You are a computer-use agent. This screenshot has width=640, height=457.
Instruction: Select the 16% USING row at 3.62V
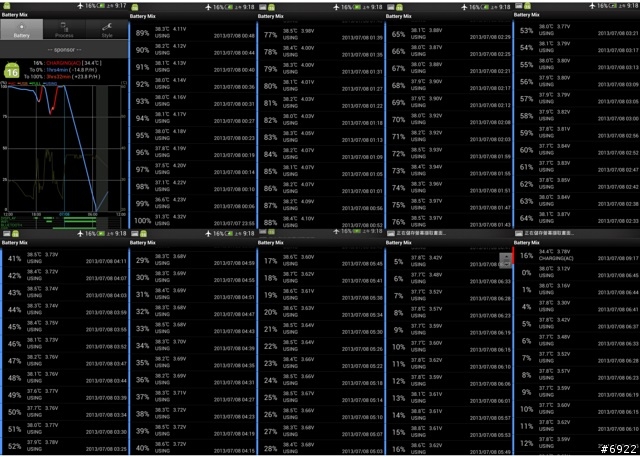point(449,449)
